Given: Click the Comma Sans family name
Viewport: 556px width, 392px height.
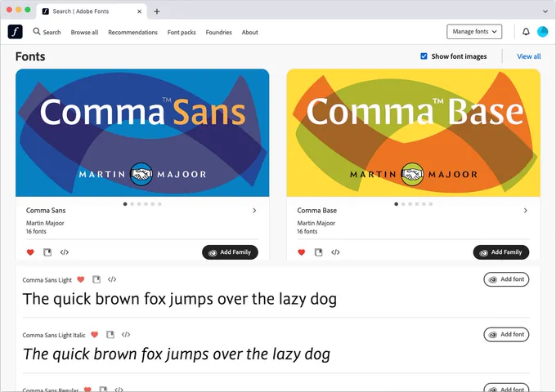Looking at the screenshot, I should click(46, 211).
